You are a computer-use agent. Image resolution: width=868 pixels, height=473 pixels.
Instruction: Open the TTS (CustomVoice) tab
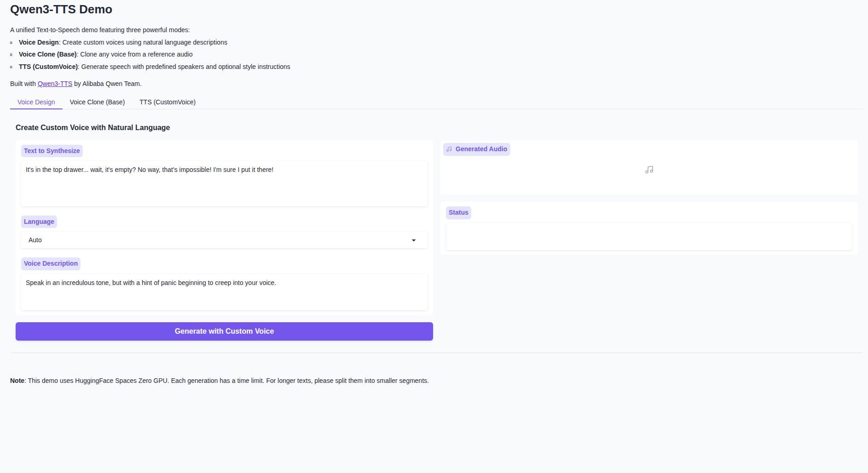pyautogui.click(x=167, y=102)
